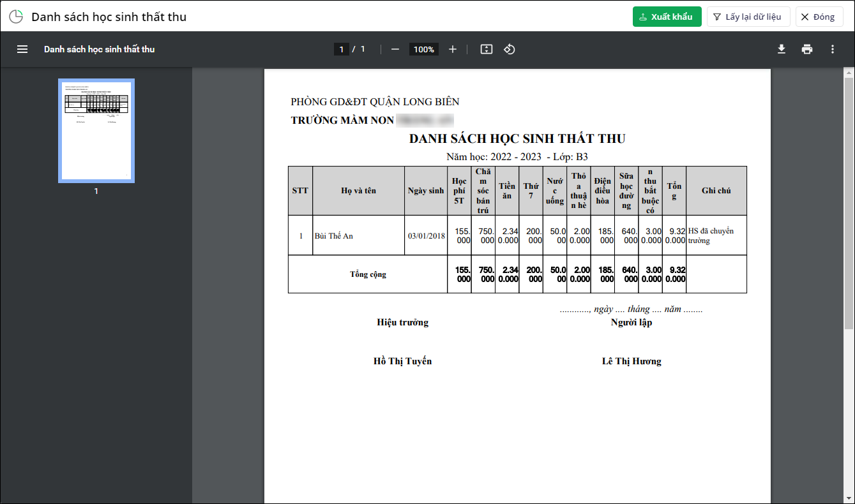Close the report with Đóng button
This screenshot has height=504, width=855.
click(x=819, y=17)
